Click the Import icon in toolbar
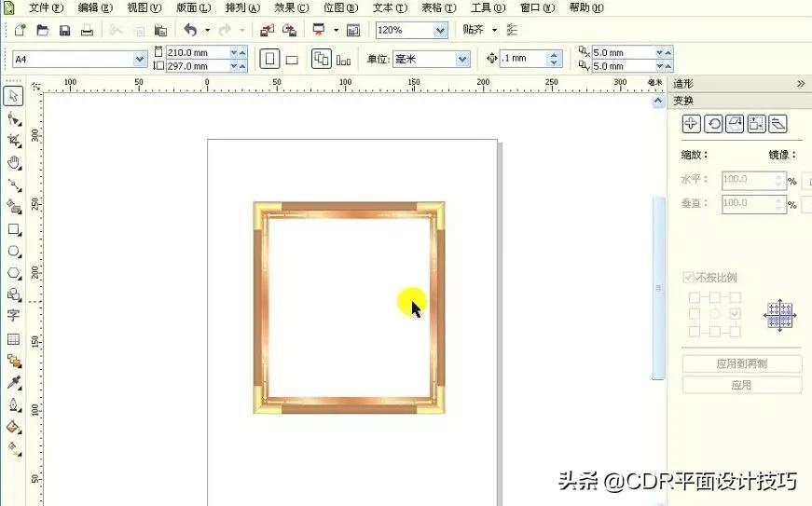This screenshot has height=506, width=812. (268, 31)
